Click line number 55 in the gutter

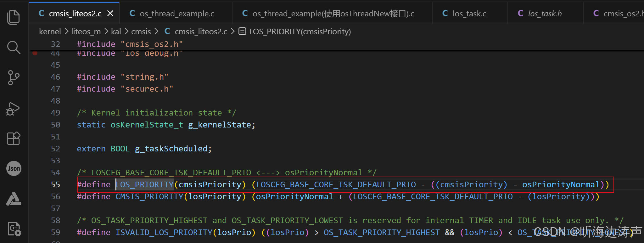(55, 184)
